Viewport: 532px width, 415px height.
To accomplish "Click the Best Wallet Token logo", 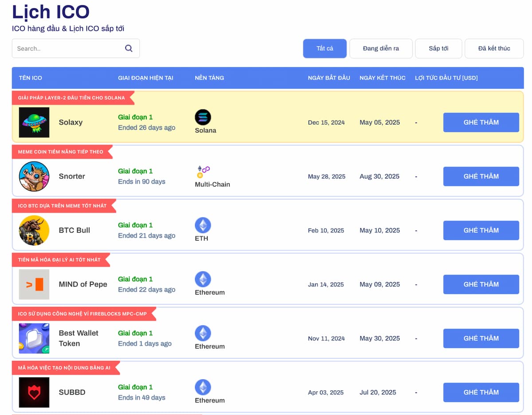I will pos(34,338).
